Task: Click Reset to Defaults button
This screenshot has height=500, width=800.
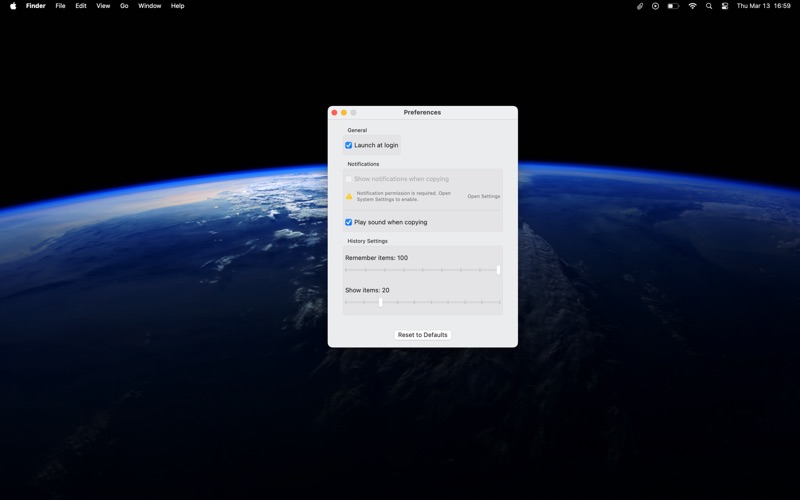Action: [x=422, y=335]
